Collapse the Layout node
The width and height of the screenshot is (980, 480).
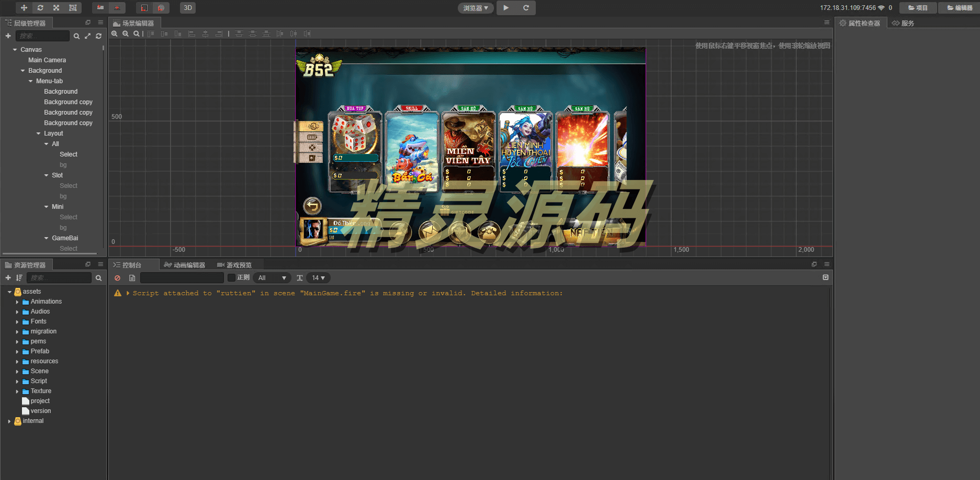(x=38, y=133)
